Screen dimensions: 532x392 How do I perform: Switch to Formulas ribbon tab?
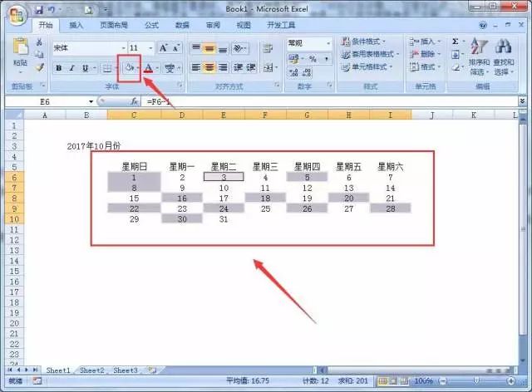151,25
